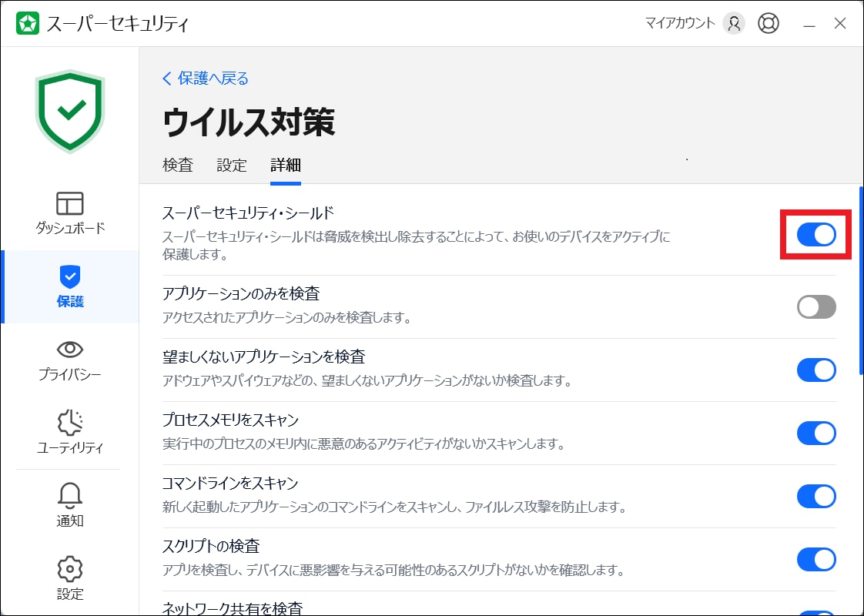
Task: Click description アクセスされたアプリケーションのみを検査します。
Action: (286, 317)
